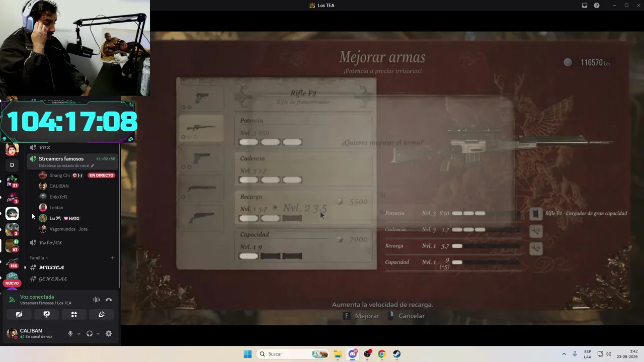Screen dimensions: 644x362
Task: Select EnJoYeR in voice channel list
Action: coord(58,197)
